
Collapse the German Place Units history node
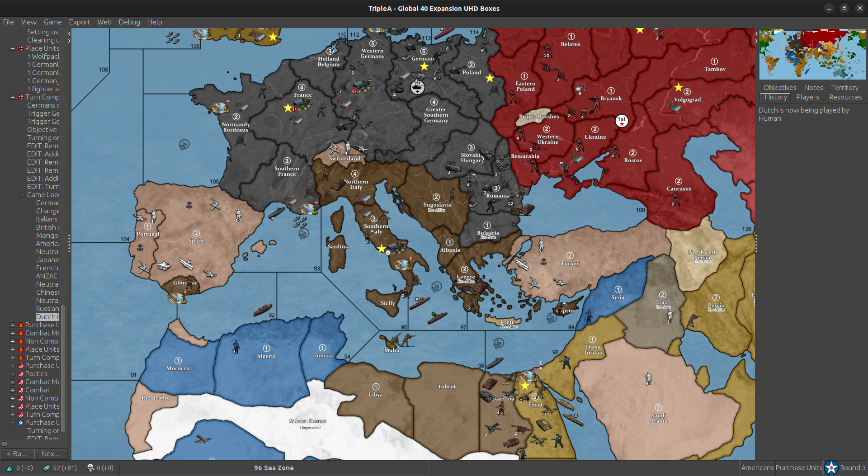13,48
